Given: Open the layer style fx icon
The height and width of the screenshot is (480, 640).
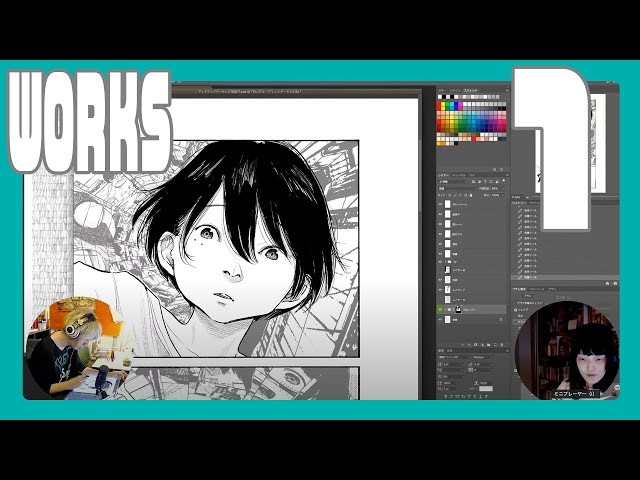Looking at the screenshot, I should click(469, 345).
